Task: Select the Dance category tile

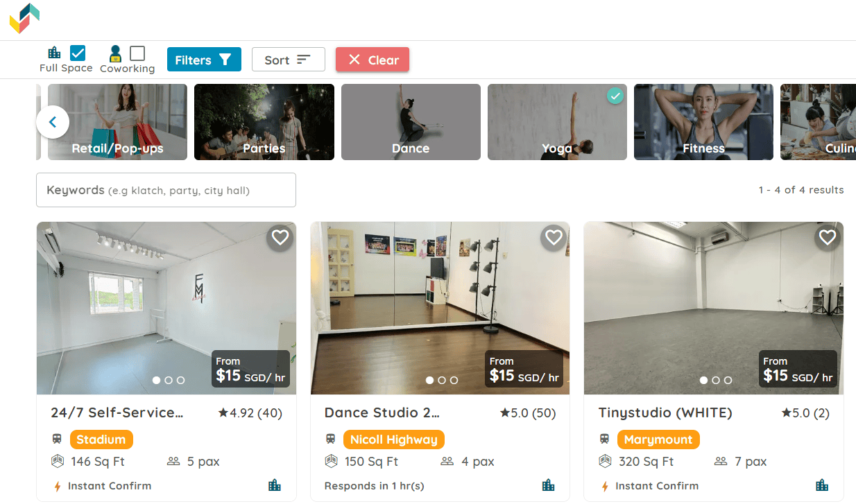Action: 411,122
